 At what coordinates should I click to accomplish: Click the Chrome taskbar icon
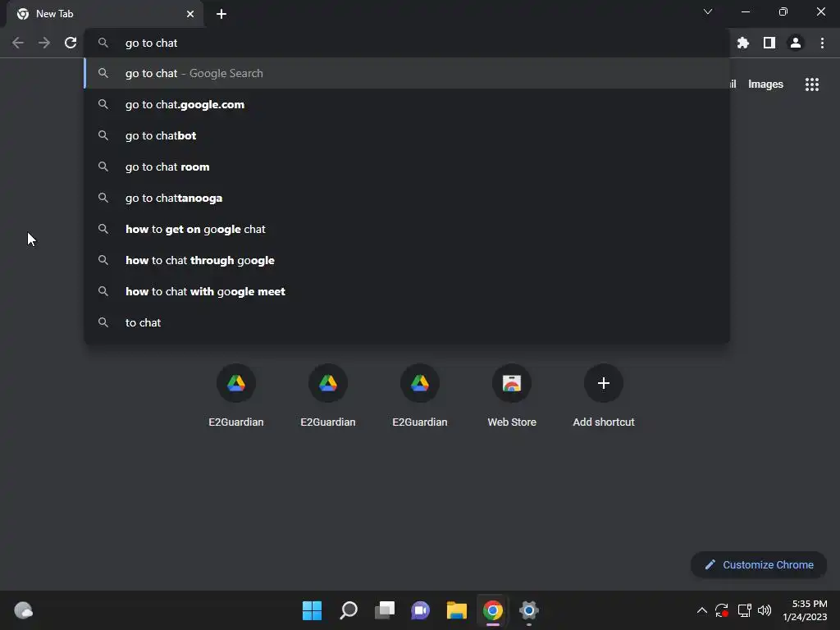click(493, 610)
